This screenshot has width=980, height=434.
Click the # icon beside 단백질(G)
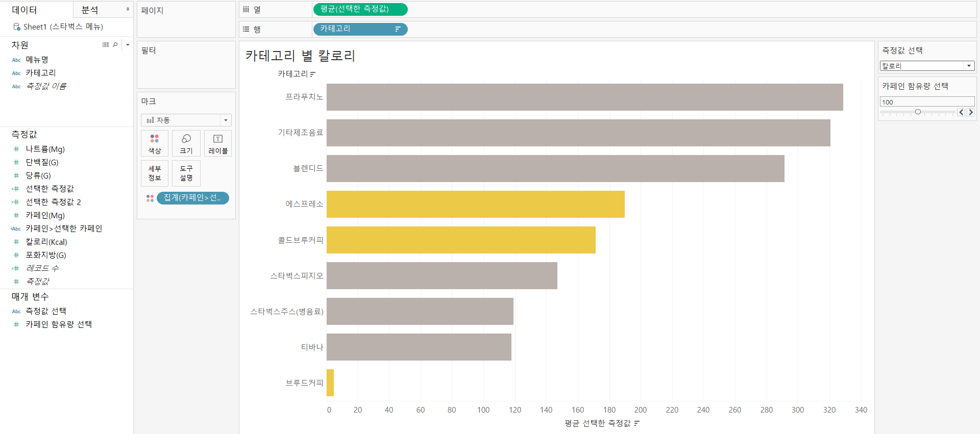click(x=16, y=162)
